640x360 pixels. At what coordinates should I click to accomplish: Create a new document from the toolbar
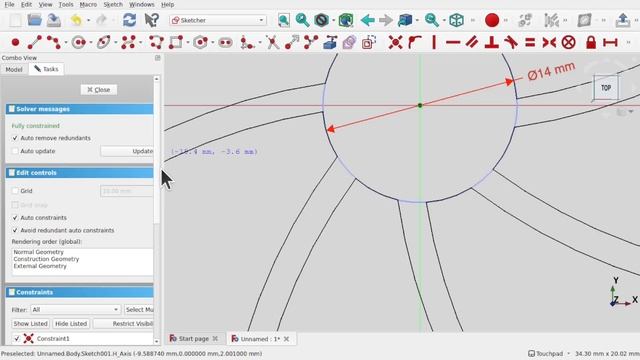click(x=16, y=20)
